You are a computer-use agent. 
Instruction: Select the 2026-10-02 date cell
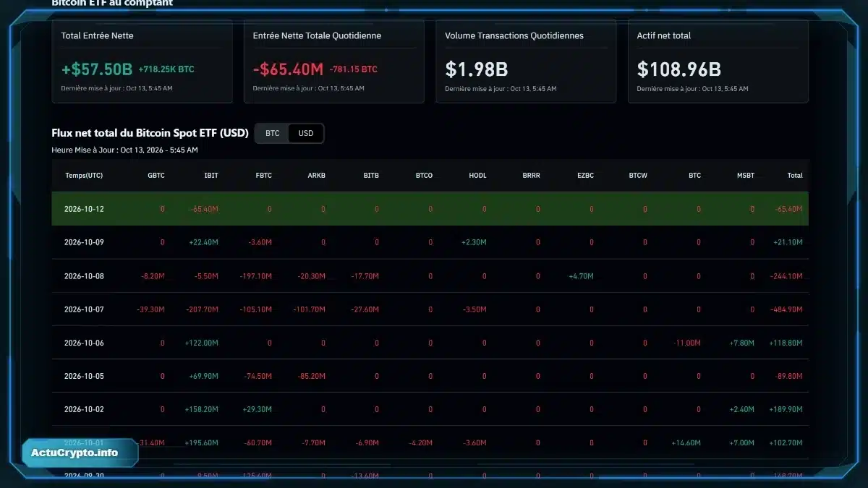(84, 409)
